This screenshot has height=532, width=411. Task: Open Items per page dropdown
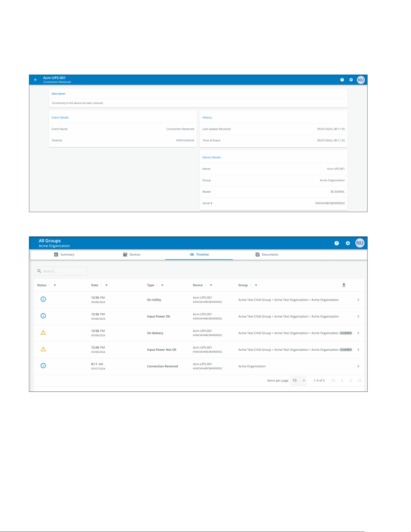(x=298, y=380)
